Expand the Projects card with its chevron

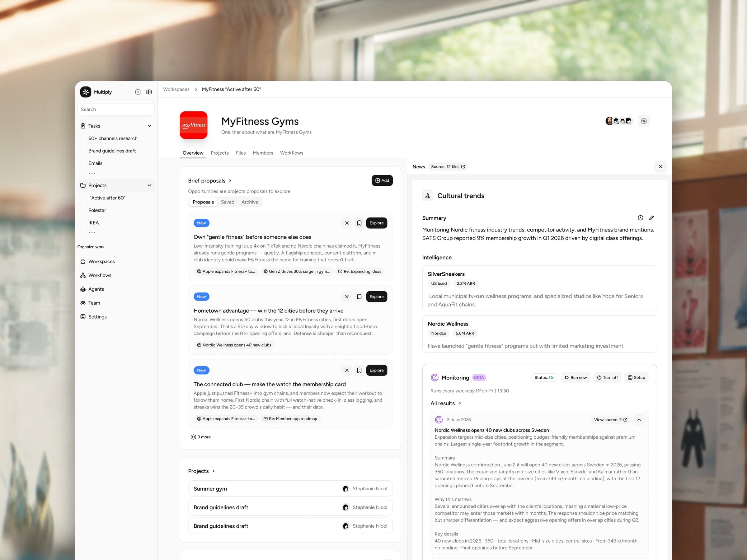point(214,471)
